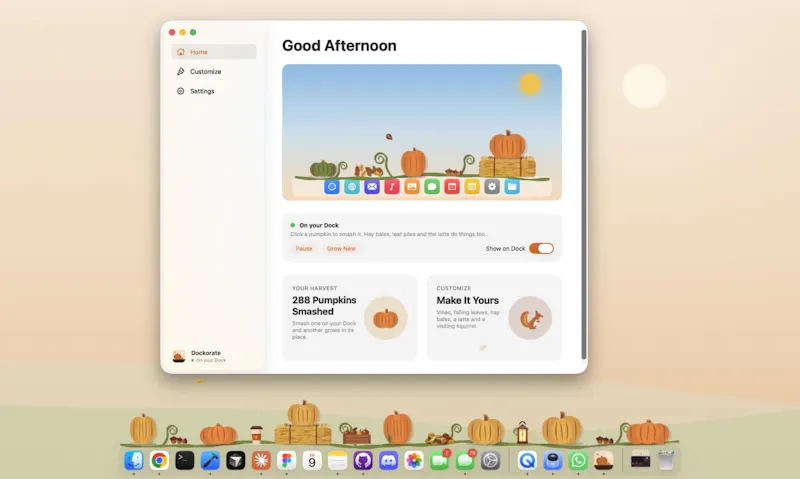
Task: Toggle the Show on Dock switch
Action: 541,248
